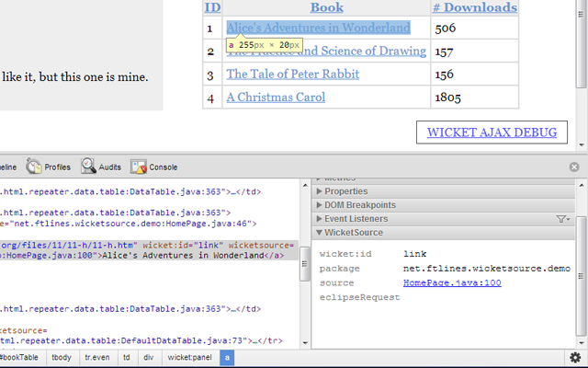Click the Profiles stopwatch icon
Screen dimensions: 588x368
(x=34, y=167)
